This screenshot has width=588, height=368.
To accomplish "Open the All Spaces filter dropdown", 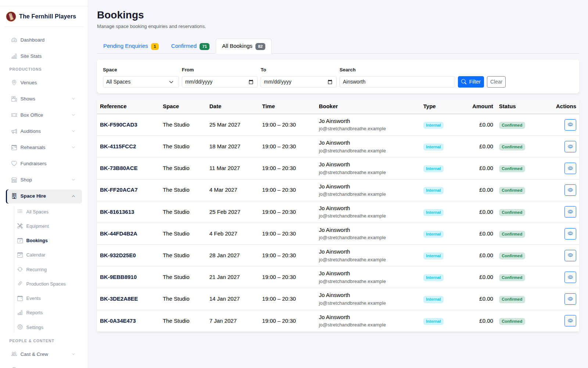I will 141,82.
